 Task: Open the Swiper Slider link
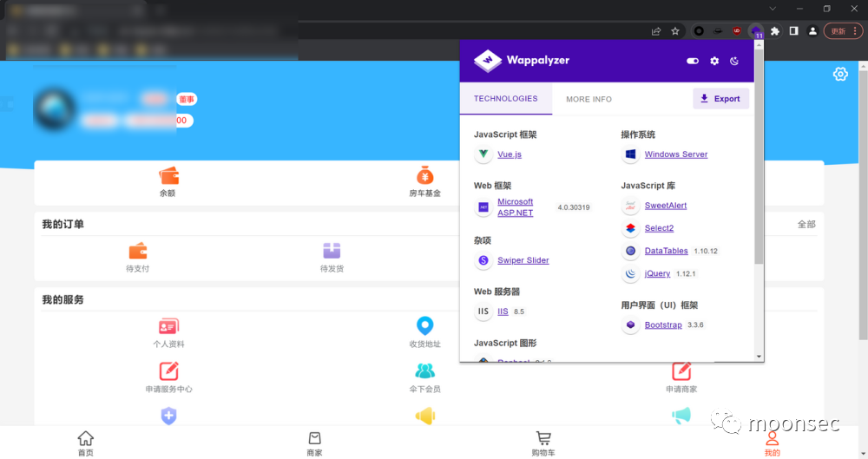523,260
